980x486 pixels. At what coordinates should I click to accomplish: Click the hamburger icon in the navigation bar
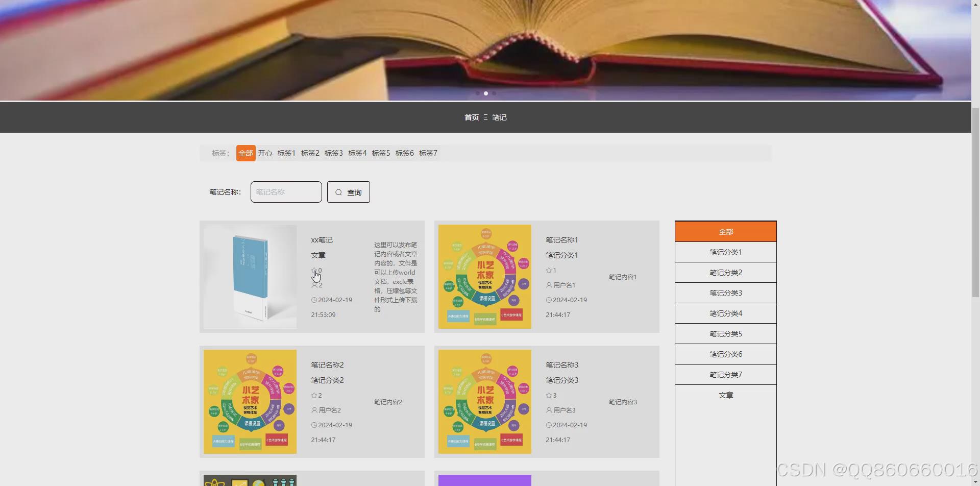(x=486, y=117)
